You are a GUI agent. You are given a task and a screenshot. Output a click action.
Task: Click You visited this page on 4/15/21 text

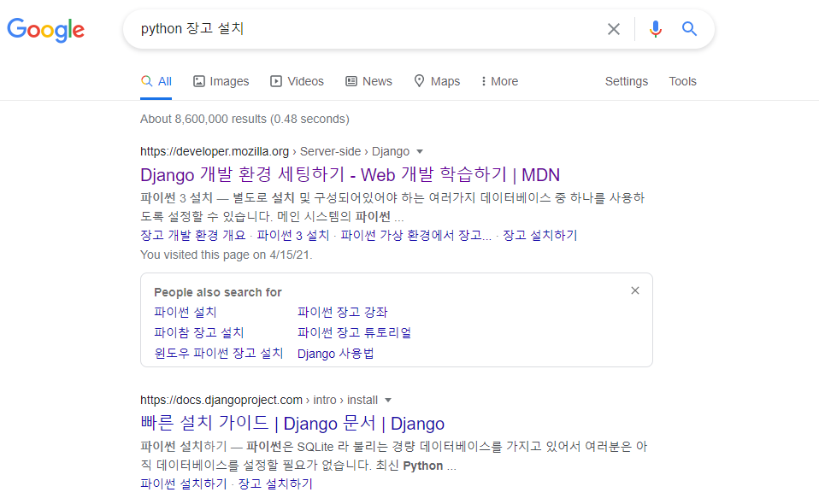[227, 255]
